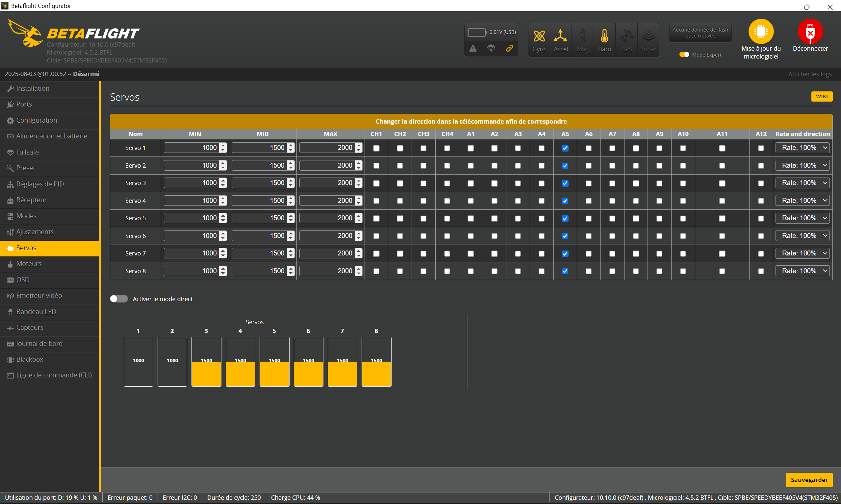The height and width of the screenshot is (504, 841).
Task: Click the warning triangle status icon
Action: pyautogui.click(x=473, y=48)
